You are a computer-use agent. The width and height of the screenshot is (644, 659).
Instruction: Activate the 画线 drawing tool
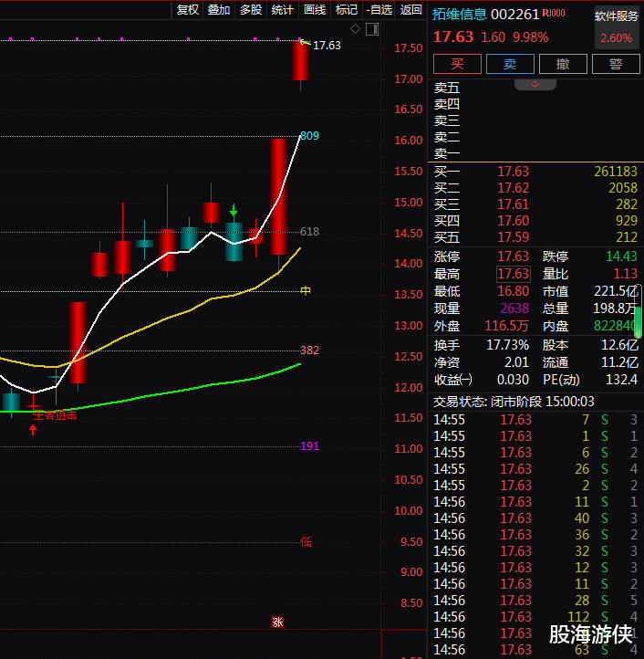[x=315, y=10]
